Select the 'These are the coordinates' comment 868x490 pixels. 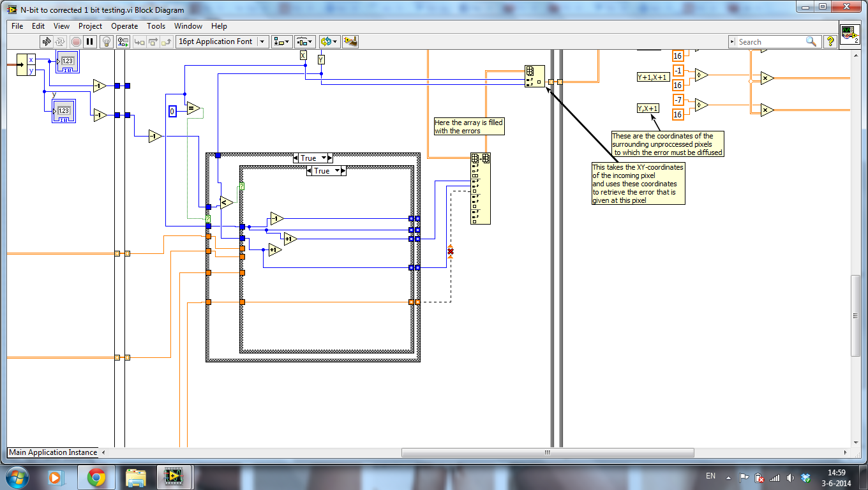click(x=667, y=144)
